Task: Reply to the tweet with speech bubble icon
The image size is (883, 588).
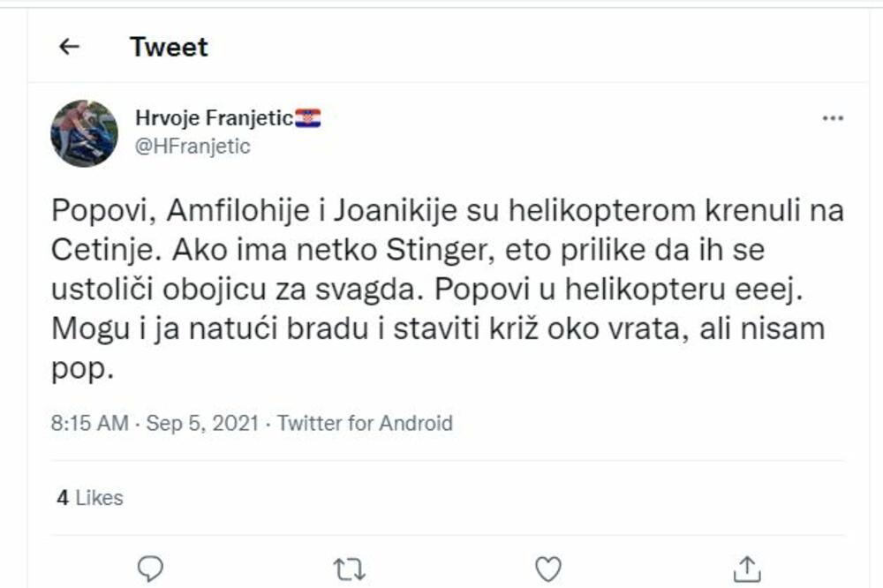Action: pyautogui.click(x=150, y=569)
